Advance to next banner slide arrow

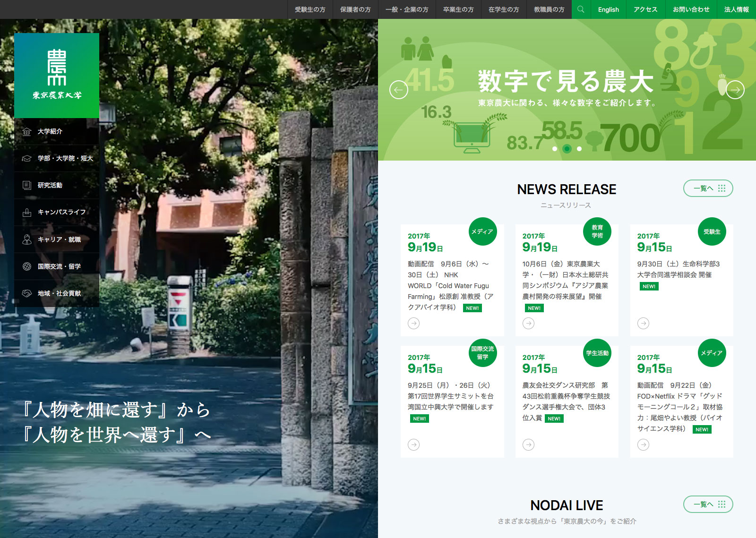point(735,90)
